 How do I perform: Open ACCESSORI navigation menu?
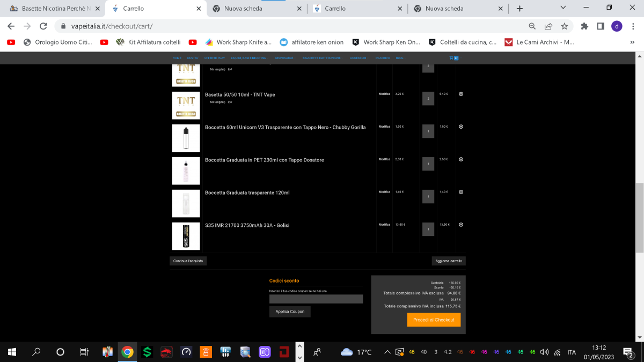click(358, 58)
